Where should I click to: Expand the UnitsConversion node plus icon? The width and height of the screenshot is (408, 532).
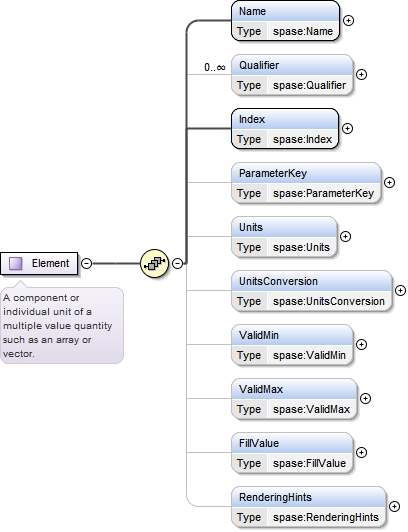pyautogui.click(x=401, y=290)
